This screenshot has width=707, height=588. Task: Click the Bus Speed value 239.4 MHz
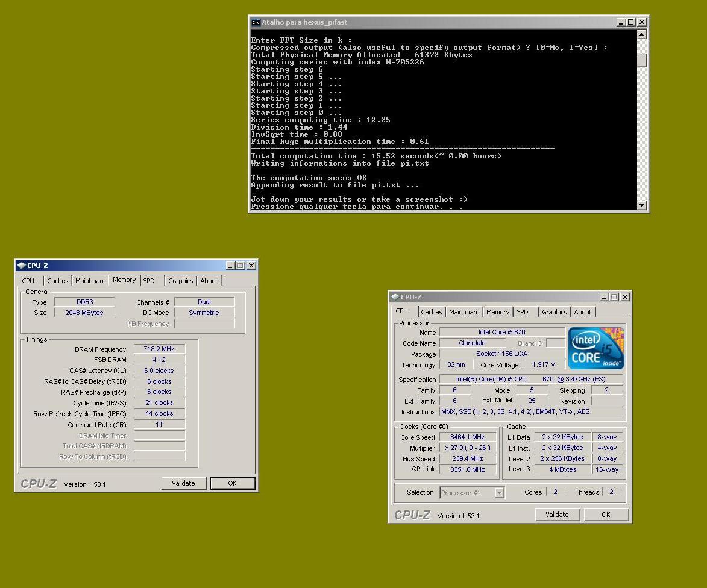point(468,458)
